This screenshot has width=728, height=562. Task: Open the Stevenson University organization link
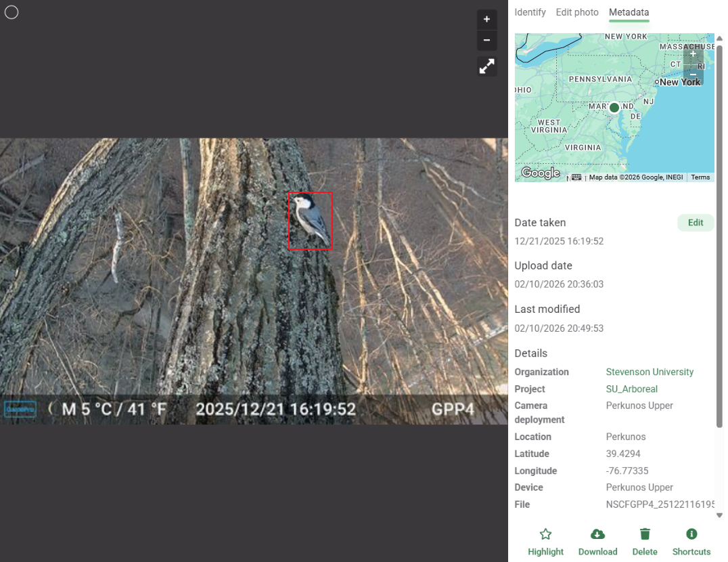[650, 372]
